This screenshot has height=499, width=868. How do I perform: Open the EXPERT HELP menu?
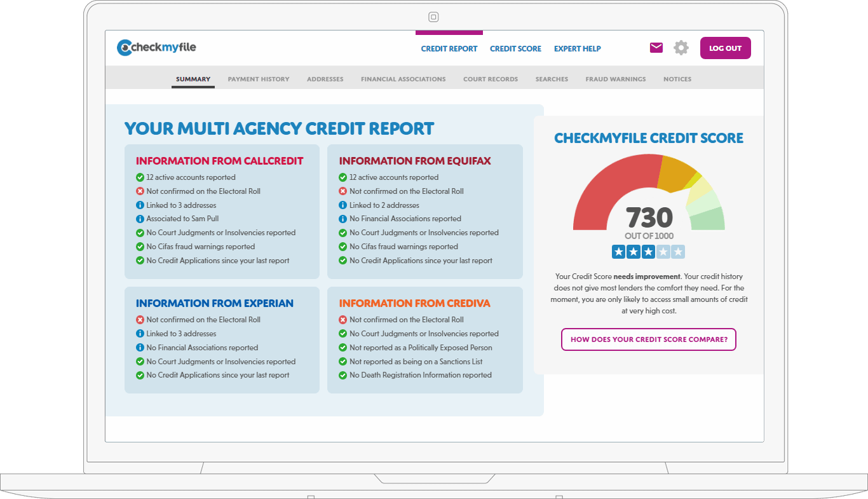coord(578,48)
